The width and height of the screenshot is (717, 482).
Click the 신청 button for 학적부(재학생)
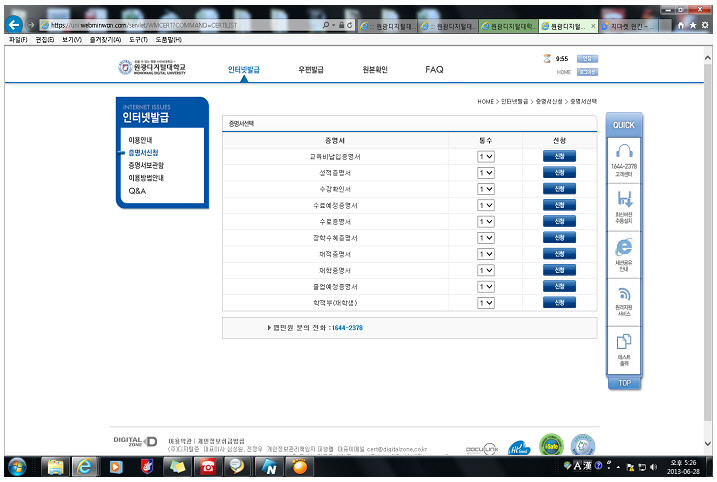point(559,302)
